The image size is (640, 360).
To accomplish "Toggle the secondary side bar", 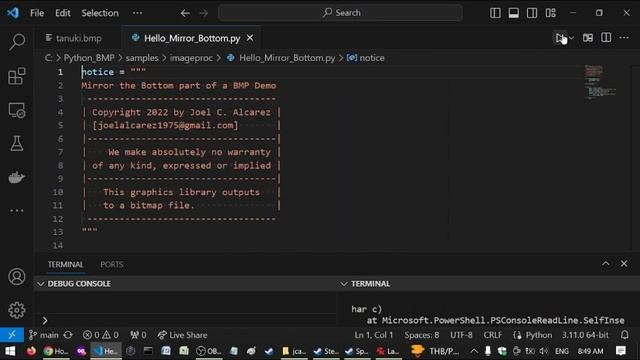I will pos(532,13).
